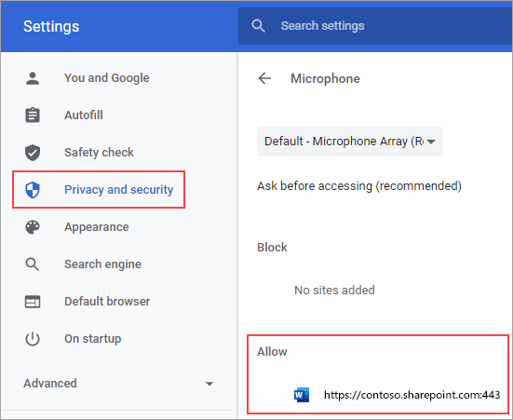Screen dimensions: 513x420
Task: Click the On startup power icon
Action: pyautogui.click(x=33, y=339)
